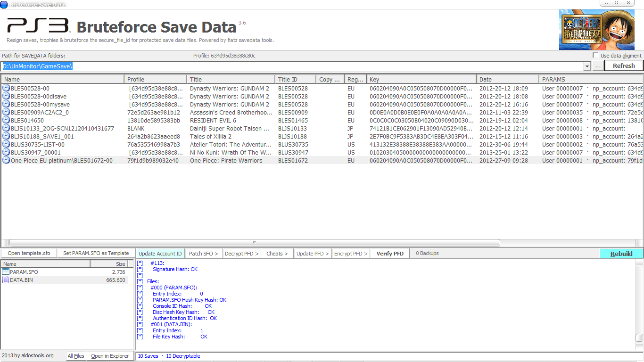
Task: Click the disc icon of BLES014650 row
Action: point(6,120)
